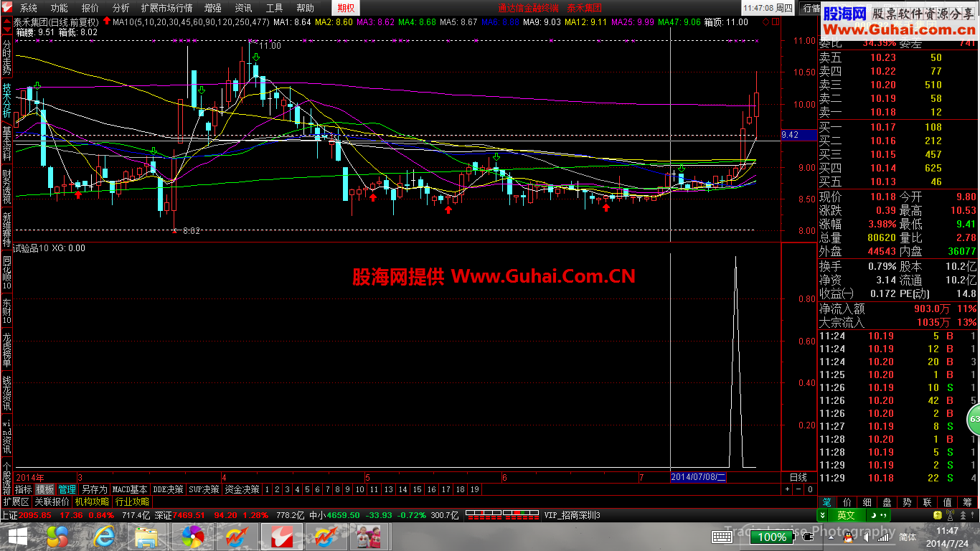Select the SUP决策 template

pos(204,489)
